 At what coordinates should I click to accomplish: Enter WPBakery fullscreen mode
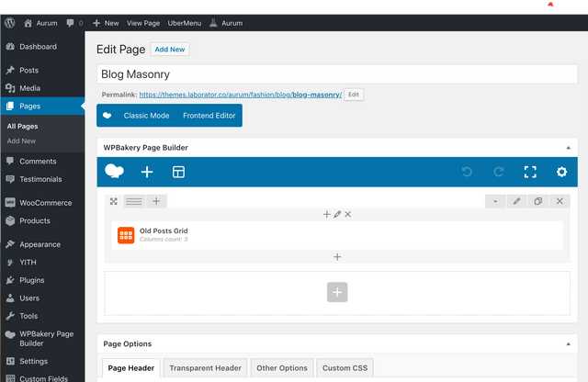529,172
